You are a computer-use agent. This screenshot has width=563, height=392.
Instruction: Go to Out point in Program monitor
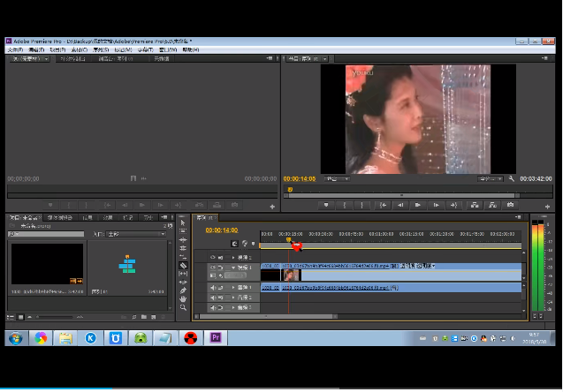pos(453,205)
